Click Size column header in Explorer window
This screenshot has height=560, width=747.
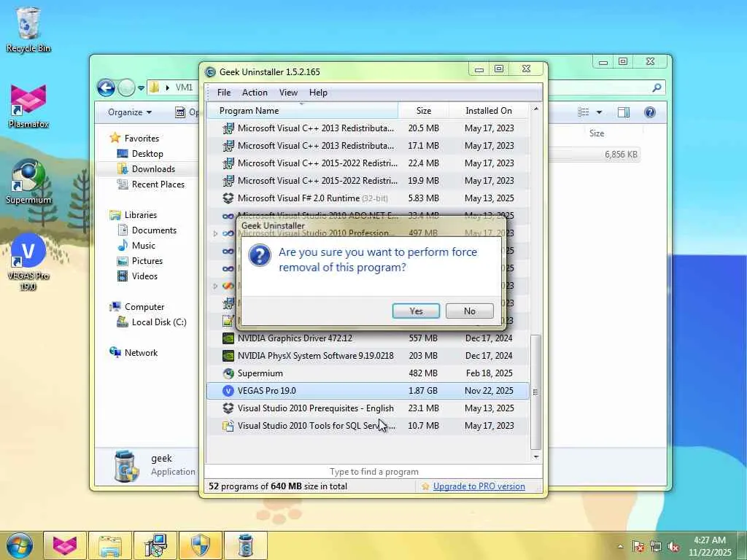pyautogui.click(x=597, y=133)
